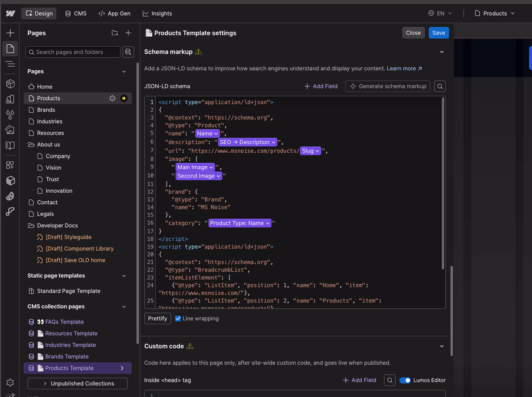This screenshot has height=397, width=532.
Task: Click the create new folder icon
Action: click(115, 33)
